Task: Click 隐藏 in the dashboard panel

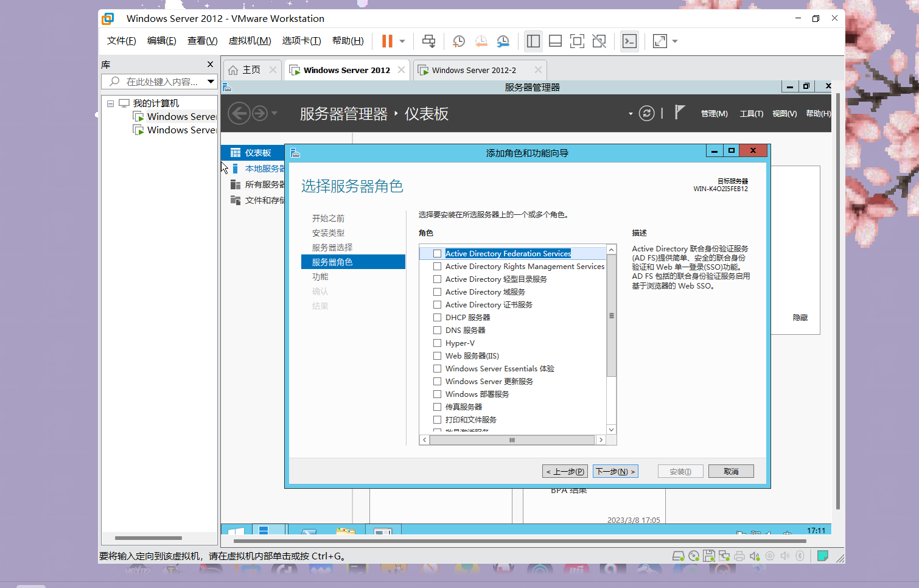Action: tap(800, 318)
